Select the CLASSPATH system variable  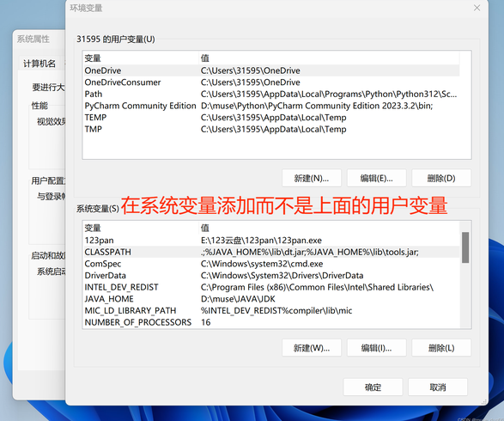(x=271, y=252)
